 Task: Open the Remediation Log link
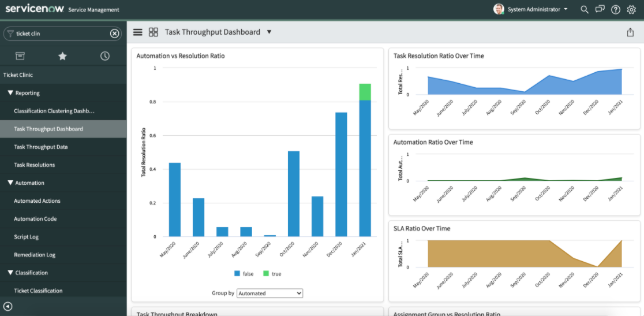point(35,255)
